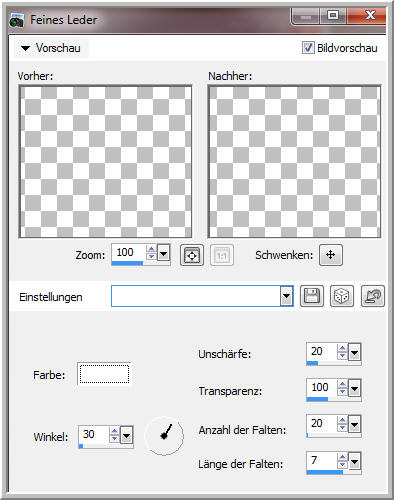The height and width of the screenshot is (500, 394).
Task: Open the Zoom value dropdown arrow
Action: [x=164, y=254]
